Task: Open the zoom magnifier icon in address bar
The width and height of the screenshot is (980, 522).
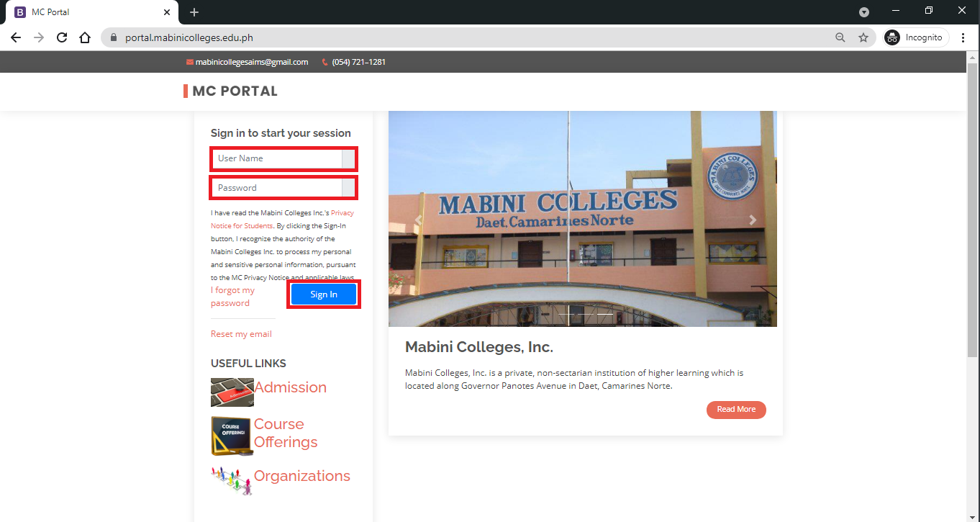Action: [x=840, y=37]
